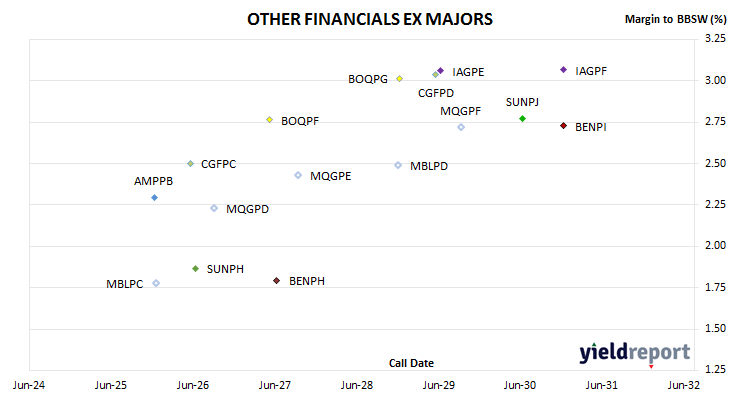This screenshot has width=730, height=399.
Task: Select the BOQPG yellow data point
Action: [x=399, y=79]
